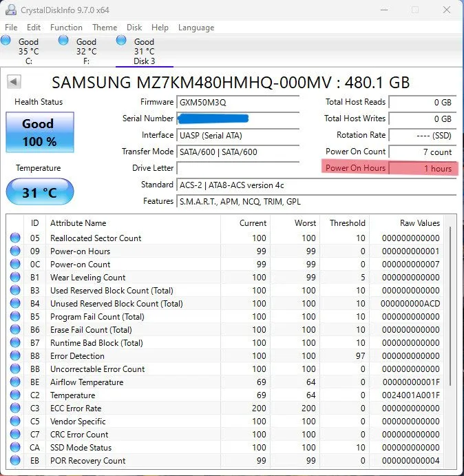The image size is (464, 476).
Task: Click status orb for Power-on Count row
Action: 15,264
